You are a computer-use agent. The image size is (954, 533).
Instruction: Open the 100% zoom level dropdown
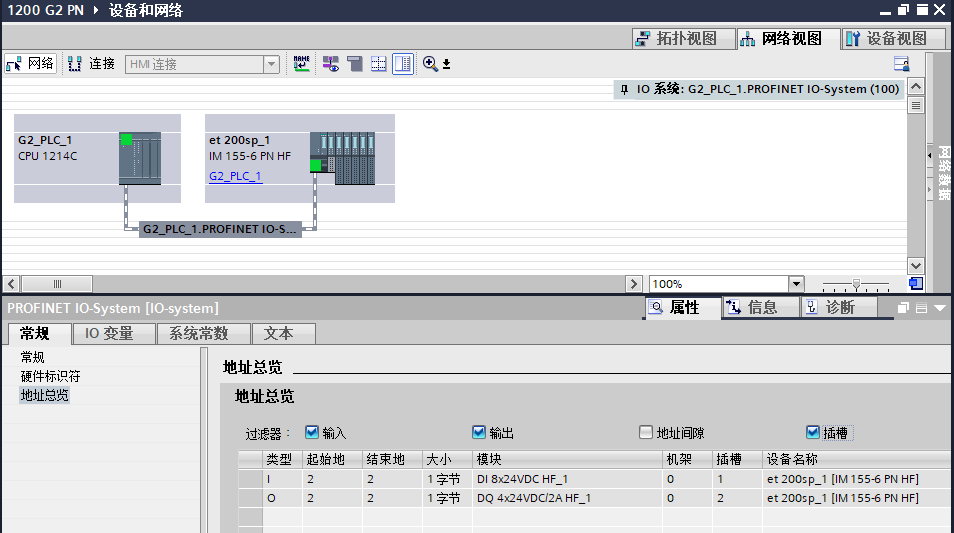[796, 284]
